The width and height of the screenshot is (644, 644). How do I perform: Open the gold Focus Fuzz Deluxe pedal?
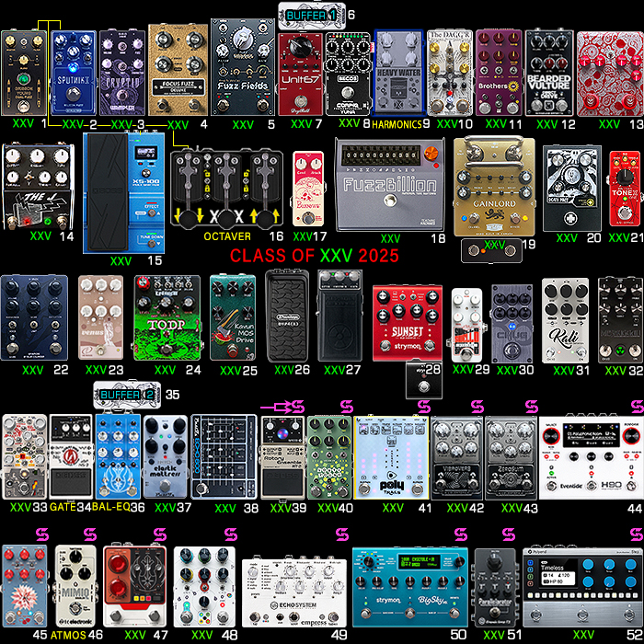point(178,70)
